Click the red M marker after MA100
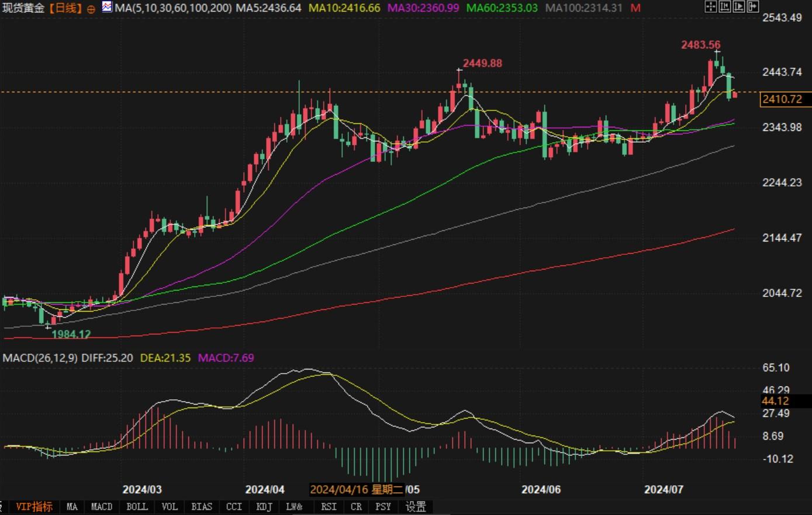This screenshot has height=515, width=812. [x=636, y=8]
